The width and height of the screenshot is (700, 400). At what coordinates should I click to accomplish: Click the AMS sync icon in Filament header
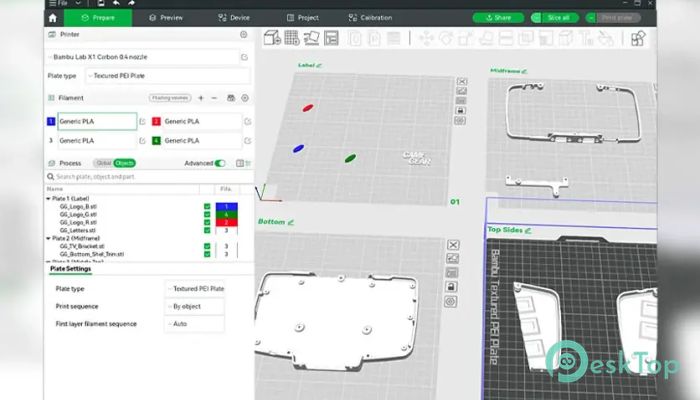(231, 98)
